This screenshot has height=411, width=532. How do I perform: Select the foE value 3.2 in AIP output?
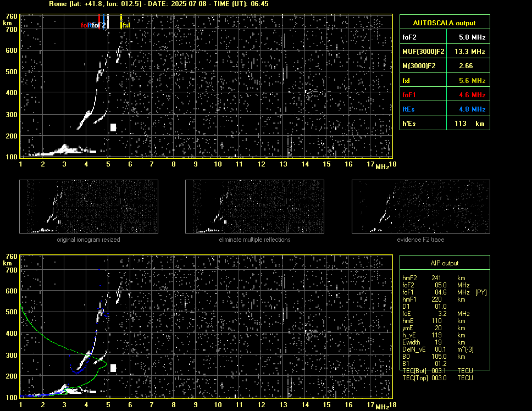coord(442,314)
